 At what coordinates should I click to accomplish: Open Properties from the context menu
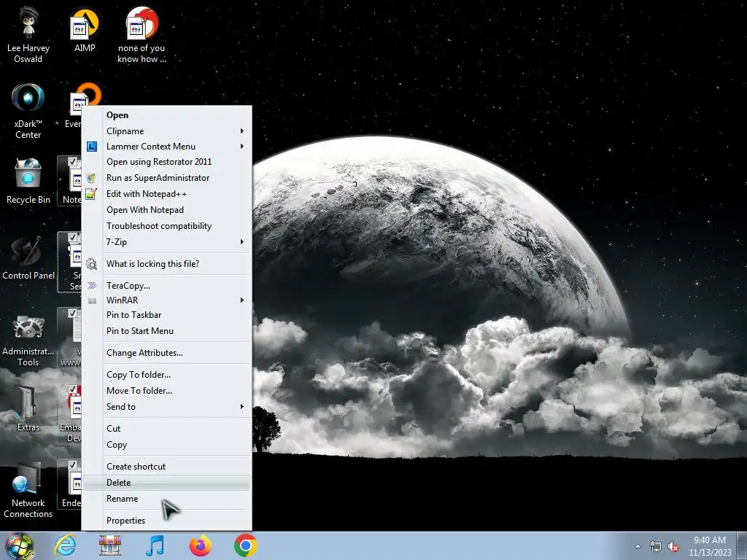pos(167,521)
